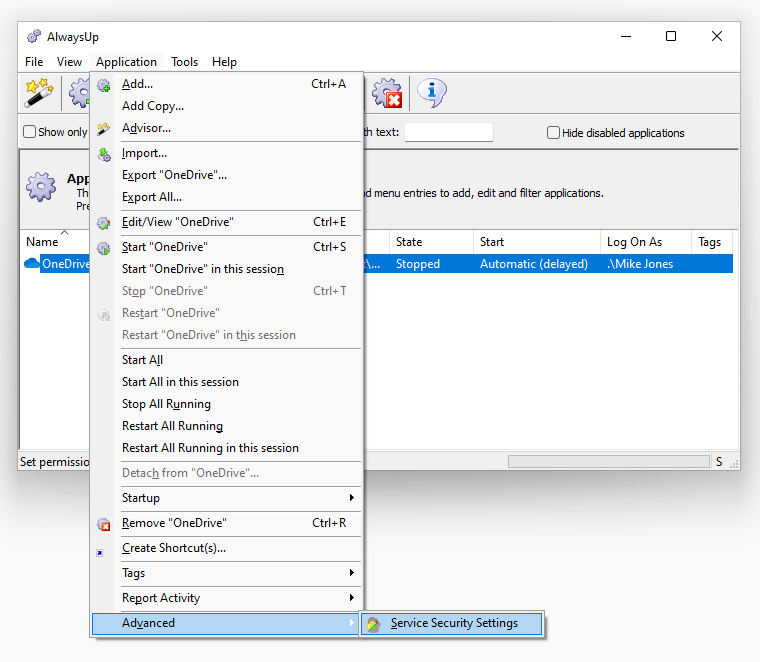Select Advisor... menu entry
This screenshot has width=760, height=662.
point(227,128)
